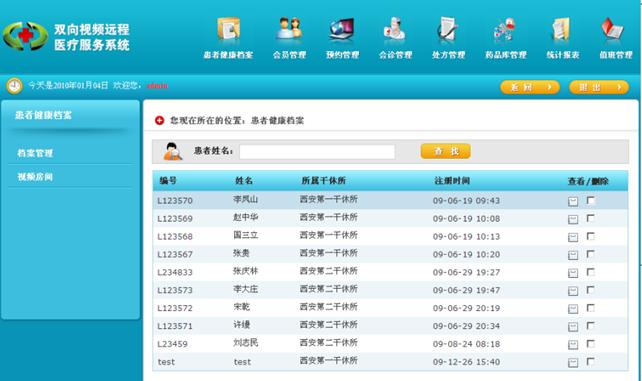Click registration time 09-06-29 20:19
The image size is (642, 381).
pos(466,308)
